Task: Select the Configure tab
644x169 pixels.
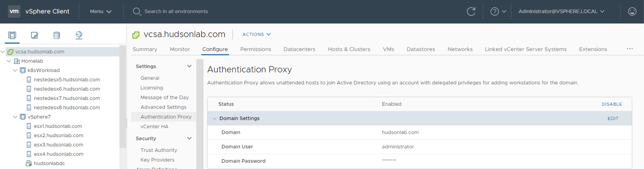Action: click(x=215, y=49)
